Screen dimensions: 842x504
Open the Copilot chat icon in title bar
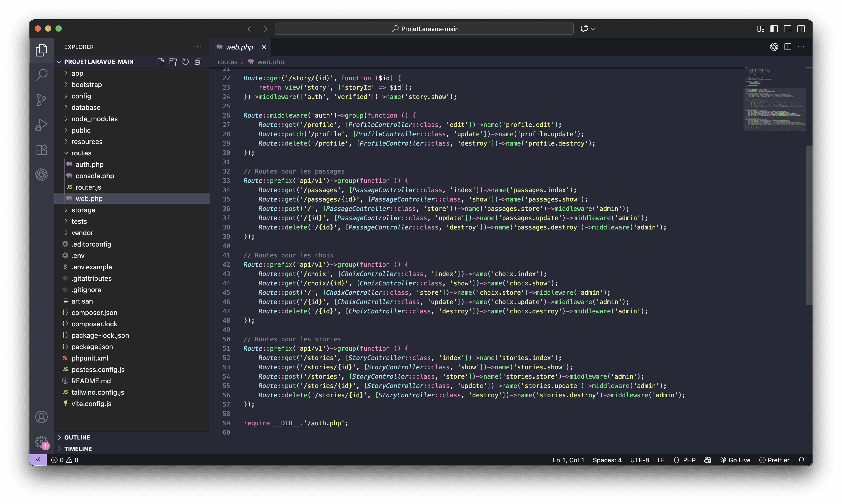click(584, 29)
